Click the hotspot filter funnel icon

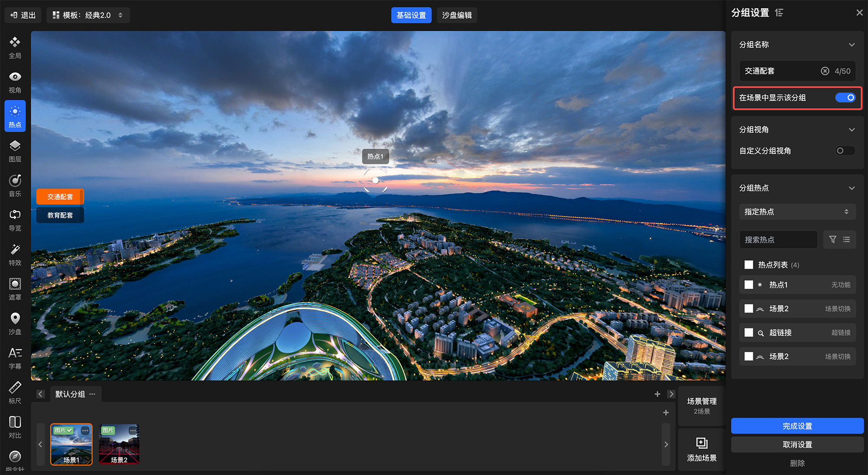[x=832, y=239]
